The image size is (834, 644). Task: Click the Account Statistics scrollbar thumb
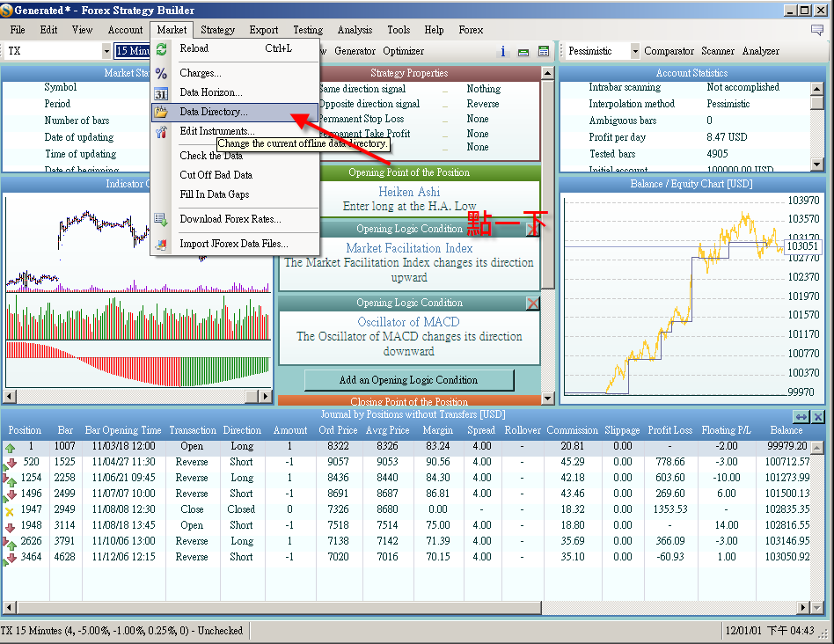pyautogui.click(x=817, y=102)
